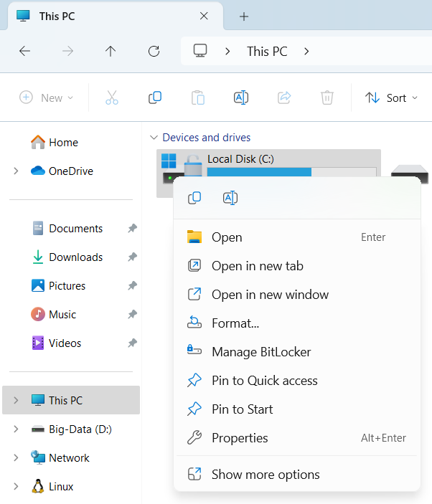Add a new File Explorer tab
Screen dimensions: 432x504
pyautogui.click(x=244, y=16)
